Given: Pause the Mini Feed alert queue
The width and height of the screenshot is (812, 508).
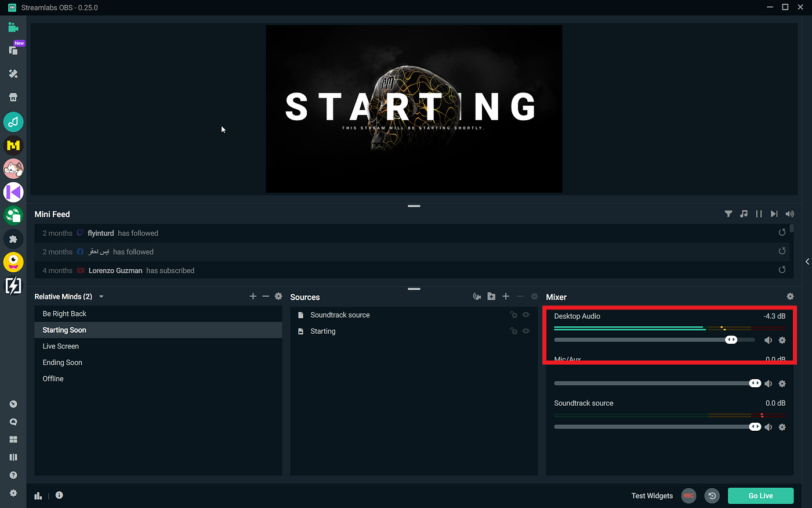Looking at the screenshot, I should (x=759, y=214).
